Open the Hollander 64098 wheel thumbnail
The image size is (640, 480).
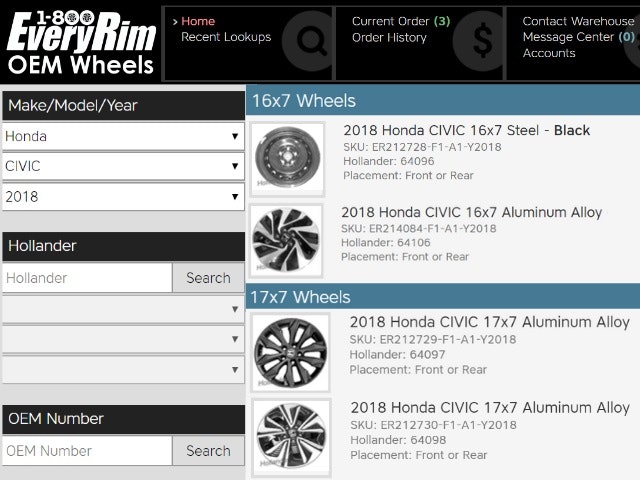(291, 438)
